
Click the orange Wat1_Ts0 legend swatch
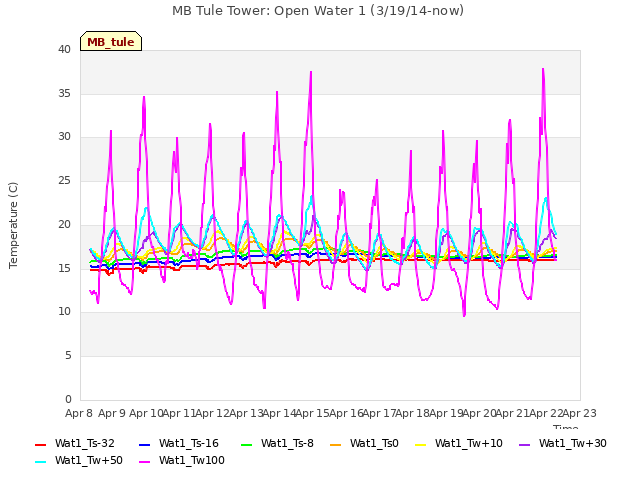[336, 444]
